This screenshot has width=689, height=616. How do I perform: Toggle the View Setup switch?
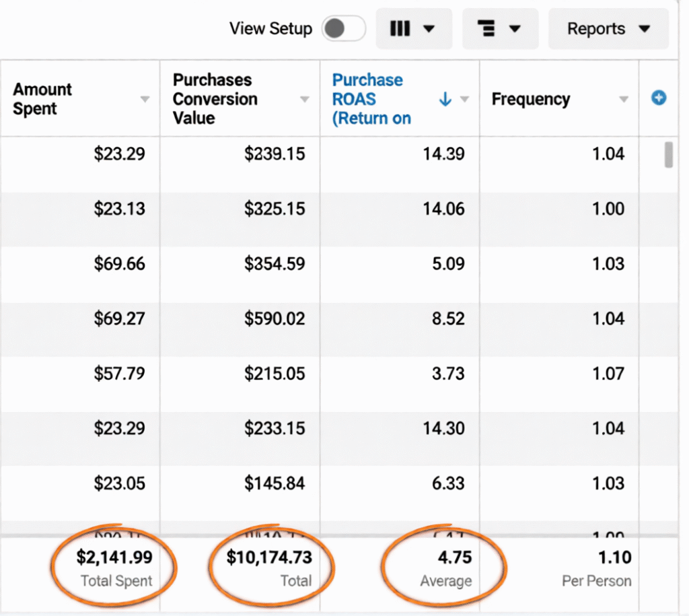(x=343, y=29)
